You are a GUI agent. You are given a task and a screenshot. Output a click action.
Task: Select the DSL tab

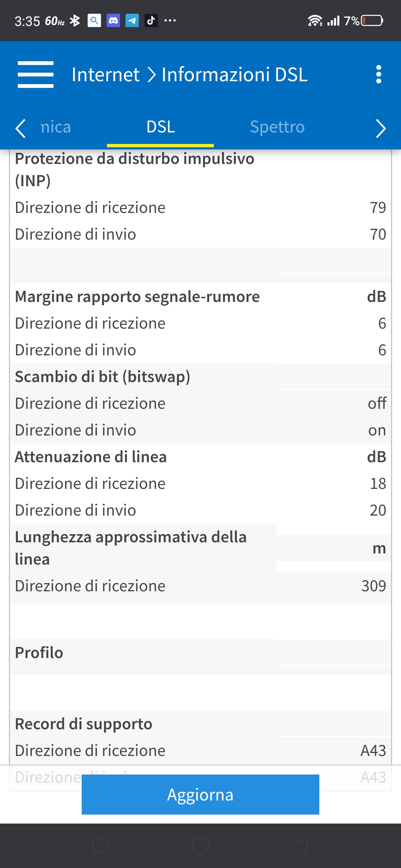[x=160, y=127]
